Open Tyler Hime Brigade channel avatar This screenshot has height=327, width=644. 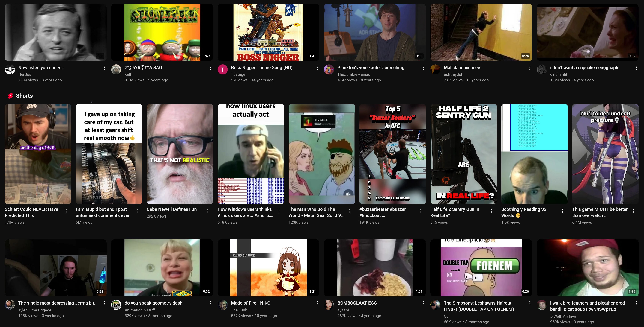click(10, 305)
